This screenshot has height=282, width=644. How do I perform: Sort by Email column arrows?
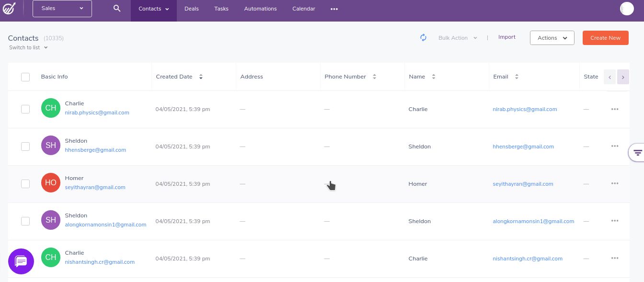pyautogui.click(x=517, y=77)
